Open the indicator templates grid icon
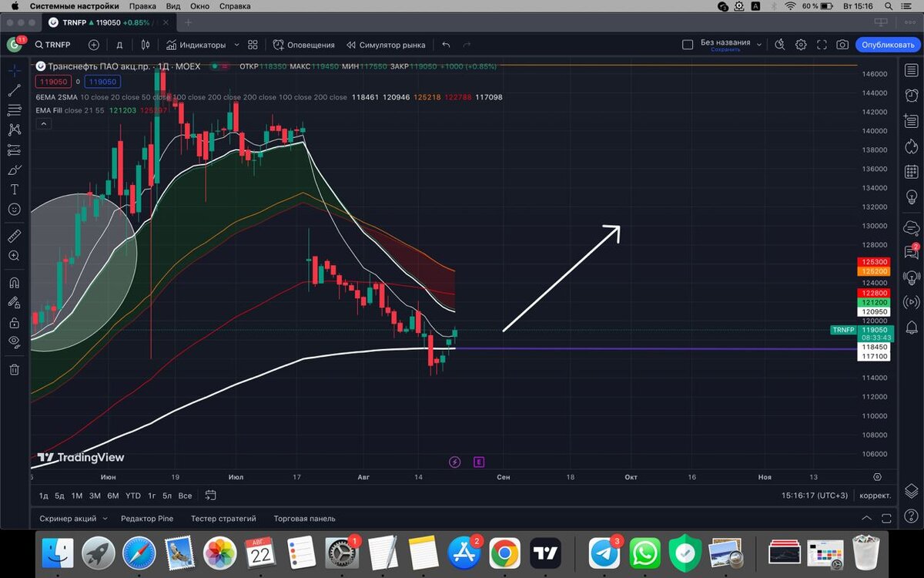924x578 pixels. (253, 45)
